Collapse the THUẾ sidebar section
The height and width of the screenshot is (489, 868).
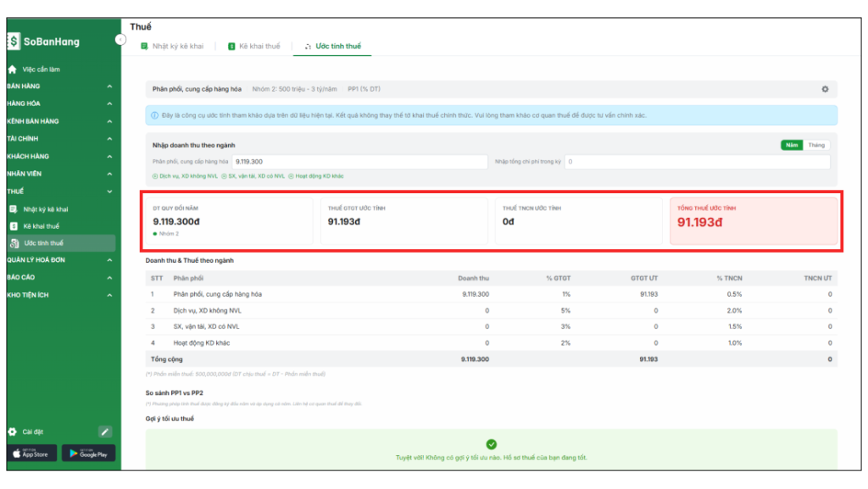[x=109, y=192]
